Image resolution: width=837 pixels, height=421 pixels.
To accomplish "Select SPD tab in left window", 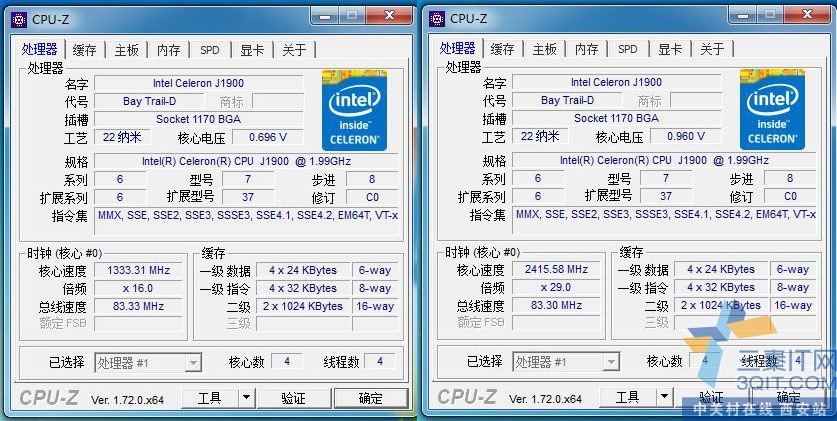I will 209,50.
